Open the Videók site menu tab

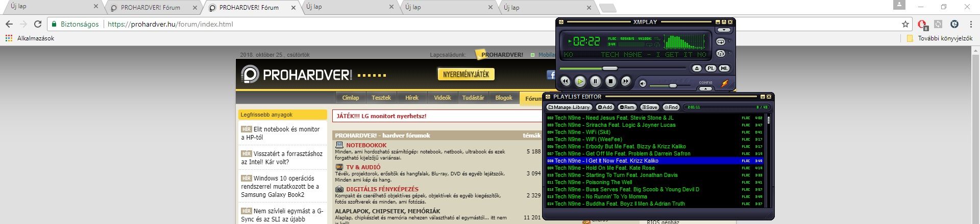coord(443,98)
